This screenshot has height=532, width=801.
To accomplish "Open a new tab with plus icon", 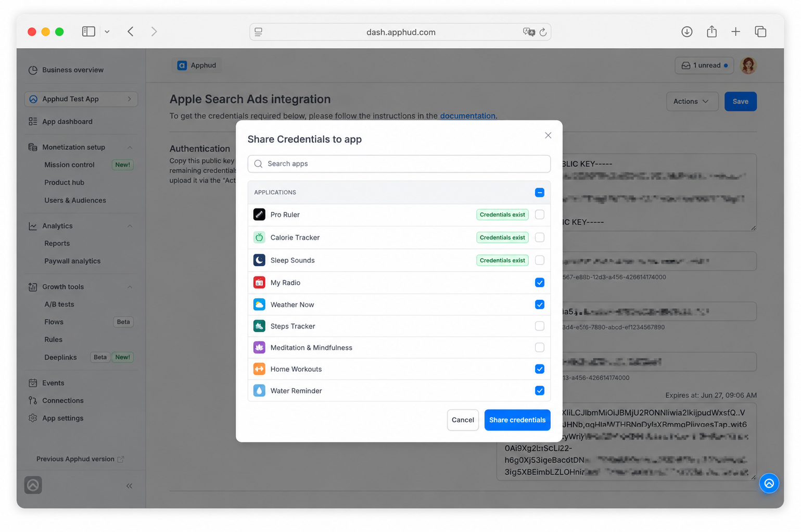I will tap(735, 32).
